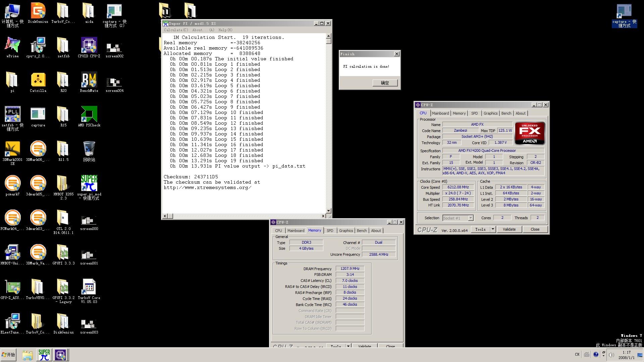Click the clock showing 1:17
Image resolution: width=644 pixels, height=362 pixels.
tap(627, 352)
